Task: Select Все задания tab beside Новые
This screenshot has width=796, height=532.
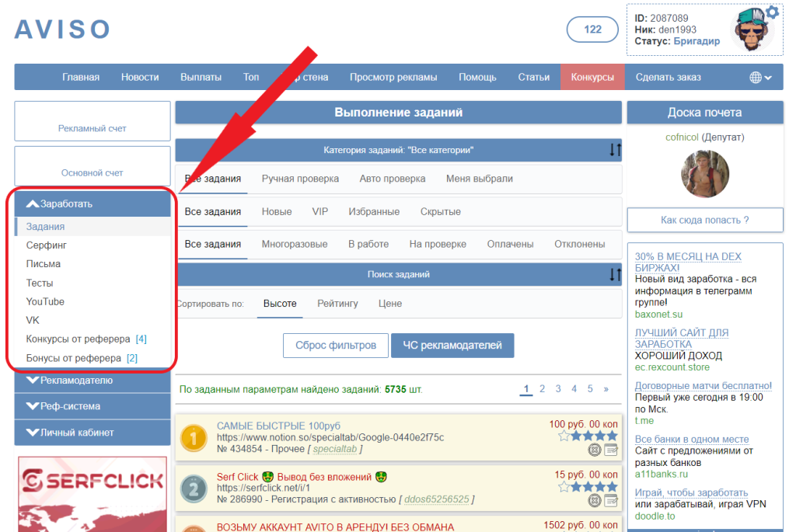Action: (213, 211)
